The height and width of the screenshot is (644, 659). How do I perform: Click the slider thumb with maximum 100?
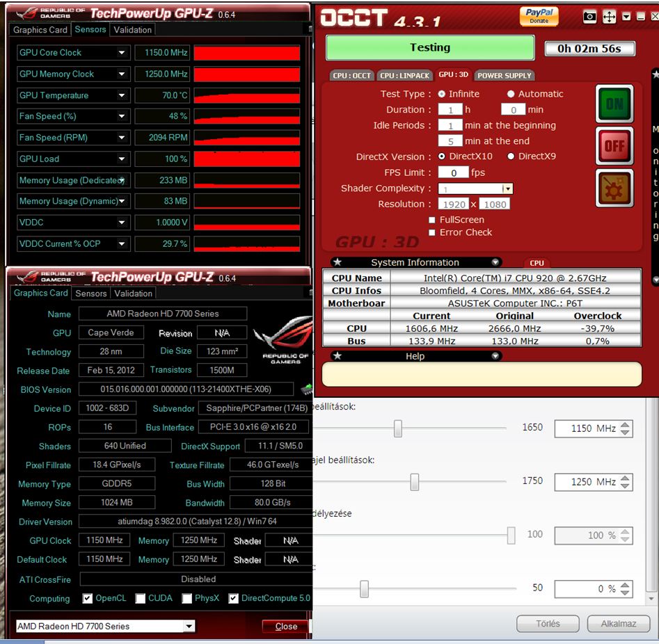coord(511,536)
